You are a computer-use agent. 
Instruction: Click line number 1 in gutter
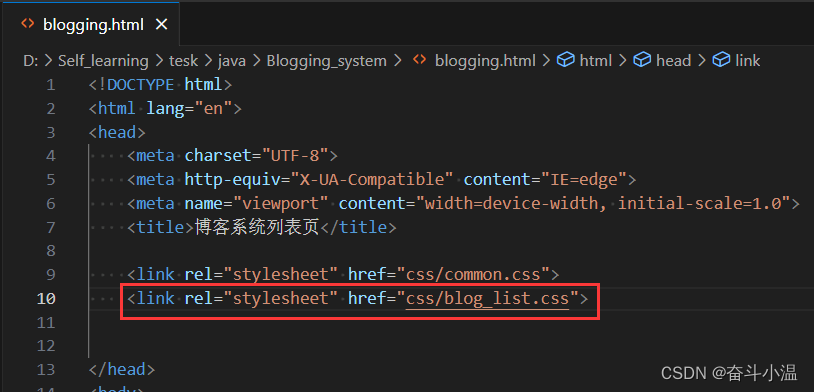50,84
